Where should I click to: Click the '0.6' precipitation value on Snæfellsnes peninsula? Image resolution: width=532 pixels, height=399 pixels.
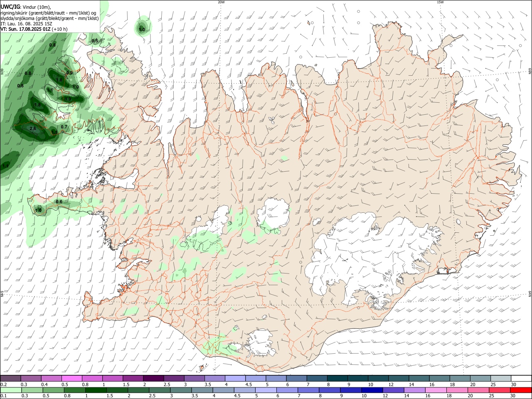pyautogui.click(x=59, y=202)
